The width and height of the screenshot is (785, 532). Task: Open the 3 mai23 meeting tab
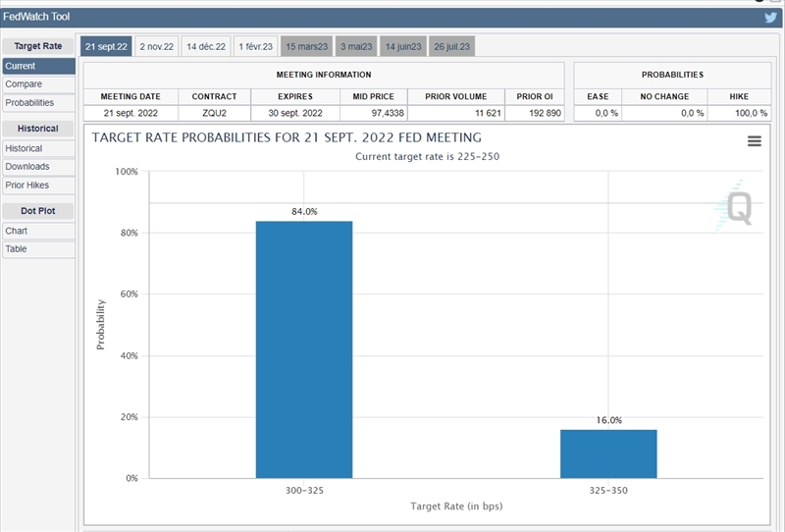point(355,46)
